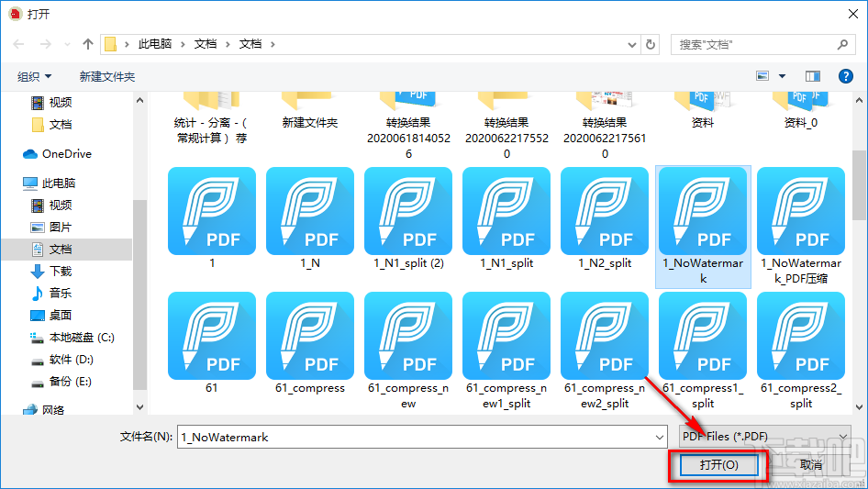Expand the address bar history dropdown
Viewport: 868px width, 489px height.
click(631, 44)
